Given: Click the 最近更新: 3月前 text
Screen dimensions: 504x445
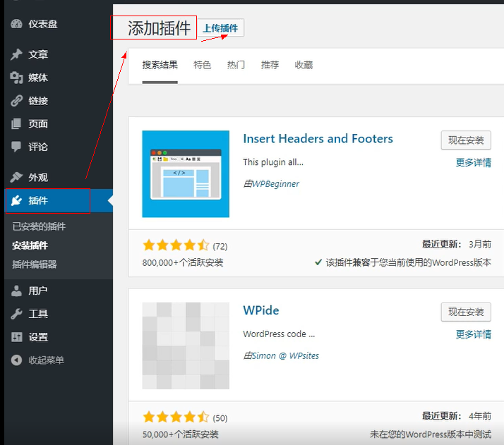Looking at the screenshot, I should pos(457,244).
